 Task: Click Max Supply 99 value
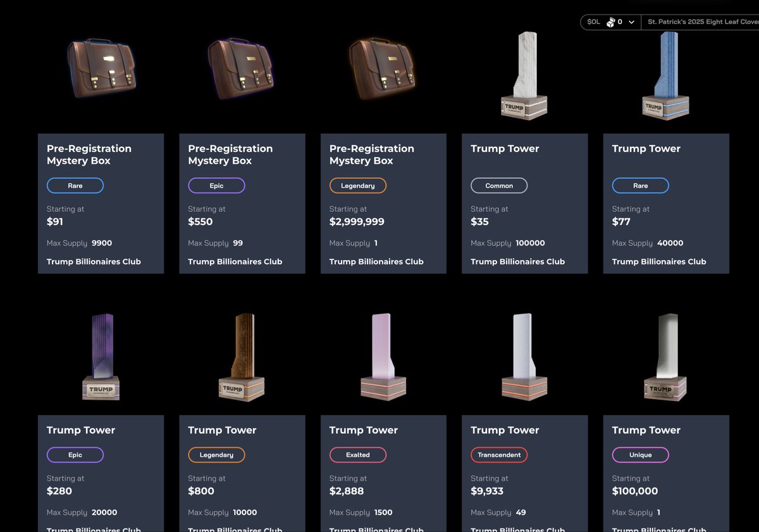point(238,243)
